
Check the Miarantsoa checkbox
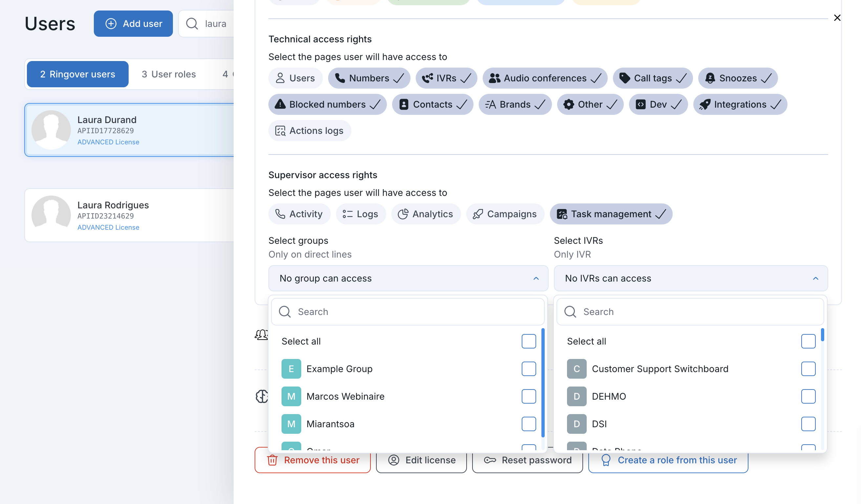(x=529, y=424)
